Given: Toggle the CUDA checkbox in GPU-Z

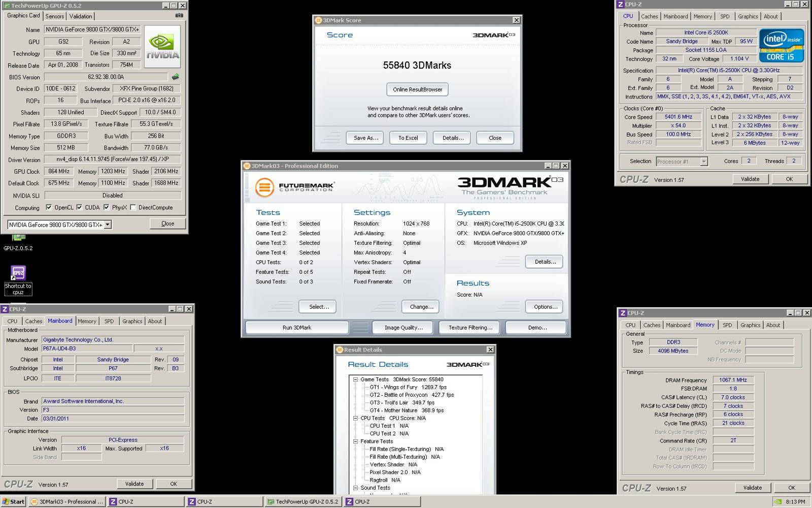Looking at the screenshot, I should pyautogui.click(x=79, y=207).
